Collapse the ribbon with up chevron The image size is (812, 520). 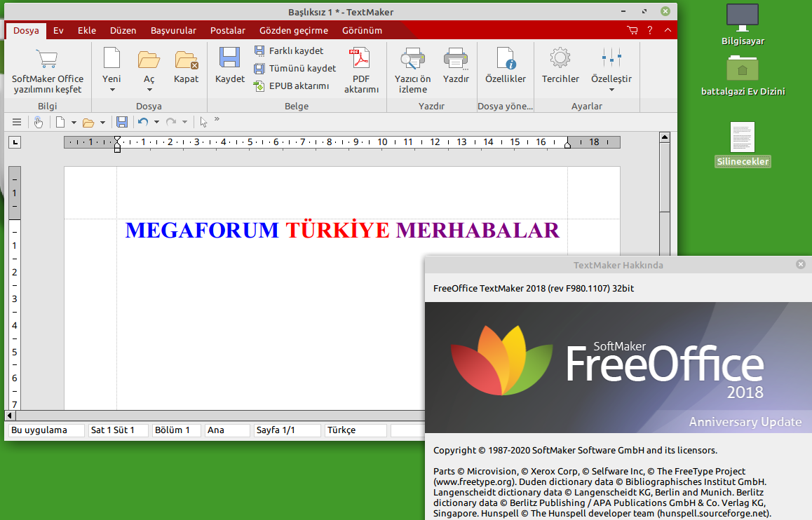click(668, 30)
